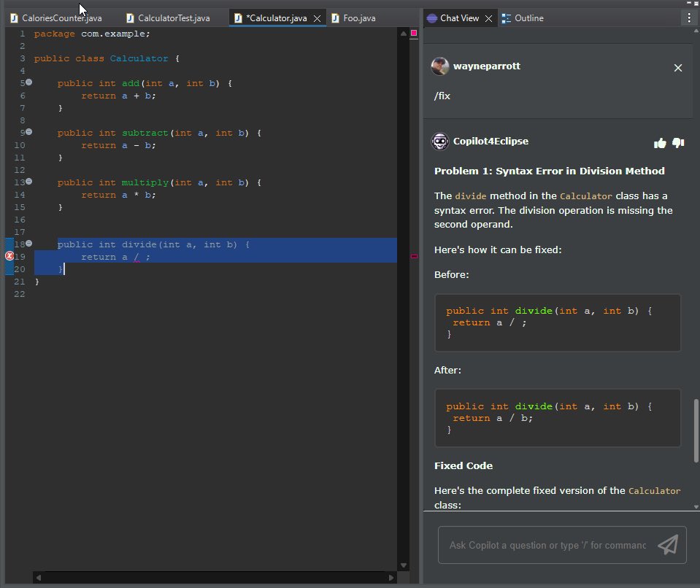Viewport: 700px width, 588px height.
Task: Collapse the add method fold marker
Action: (28, 81)
